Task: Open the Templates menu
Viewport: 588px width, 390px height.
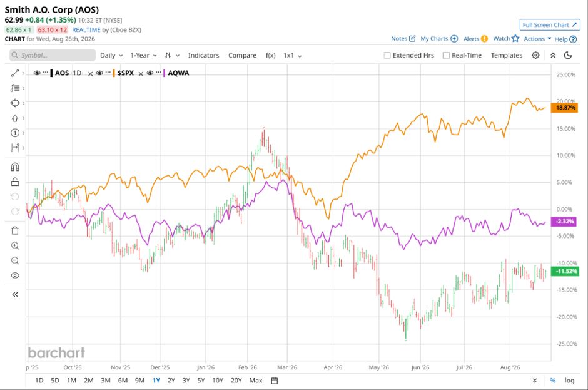Action: [x=507, y=55]
